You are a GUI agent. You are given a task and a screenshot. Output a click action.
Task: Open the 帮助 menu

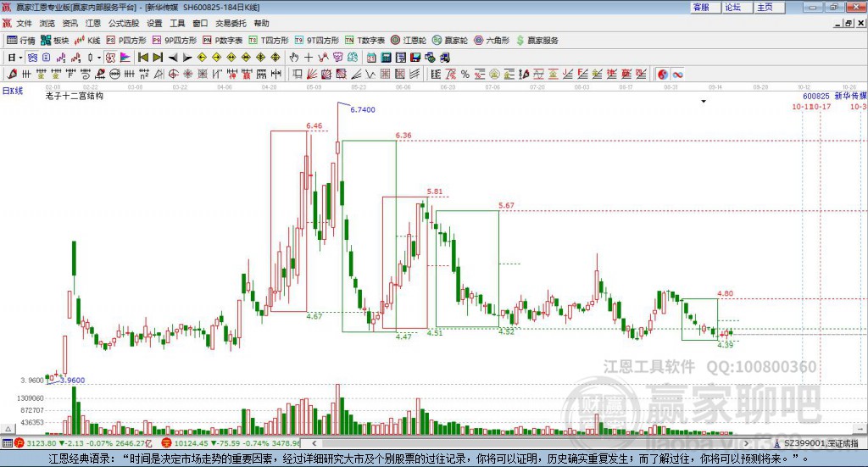(x=261, y=23)
